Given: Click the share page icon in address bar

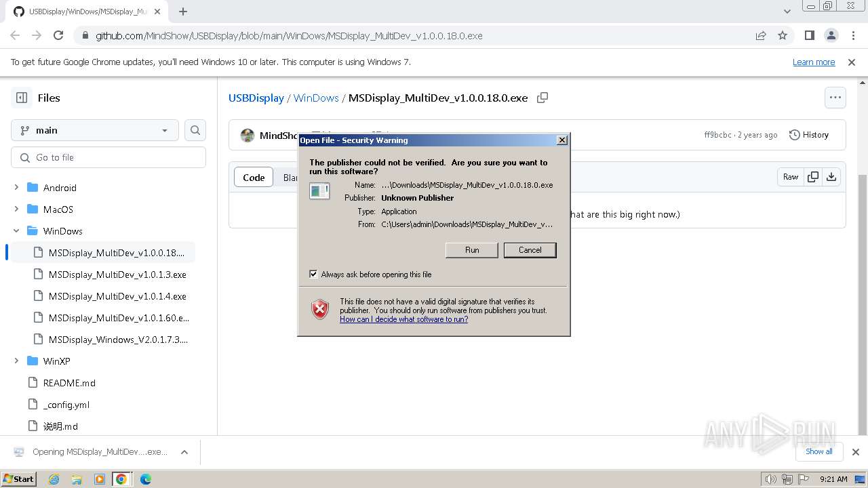Looking at the screenshot, I should click(761, 35).
